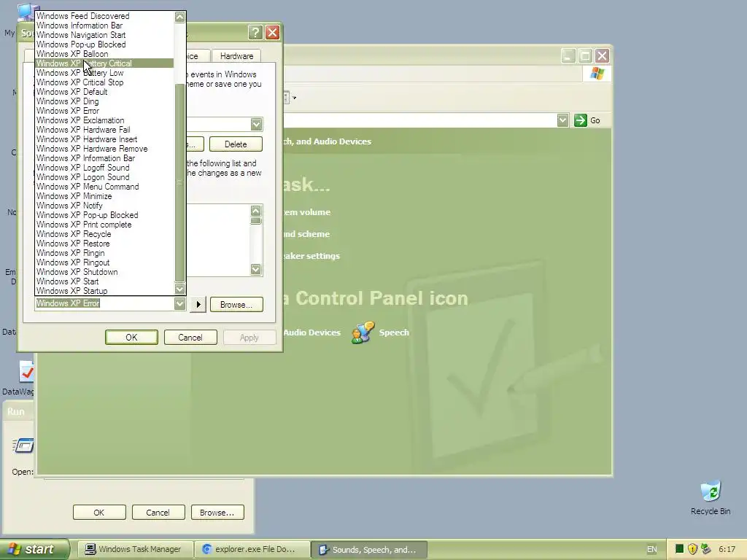Pick Windows XP Recycle sound
The width and height of the screenshot is (747, 560).
point(104,234)
